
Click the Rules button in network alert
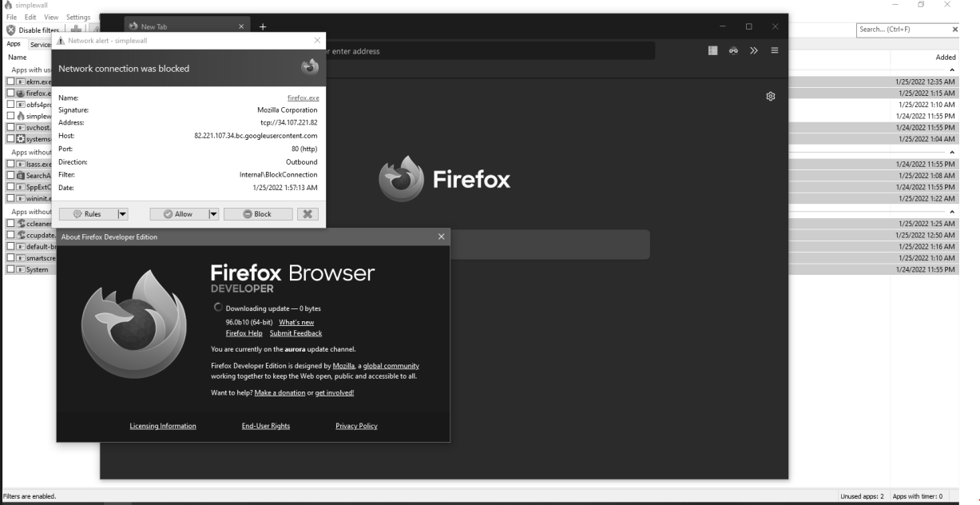pos(88,214)
